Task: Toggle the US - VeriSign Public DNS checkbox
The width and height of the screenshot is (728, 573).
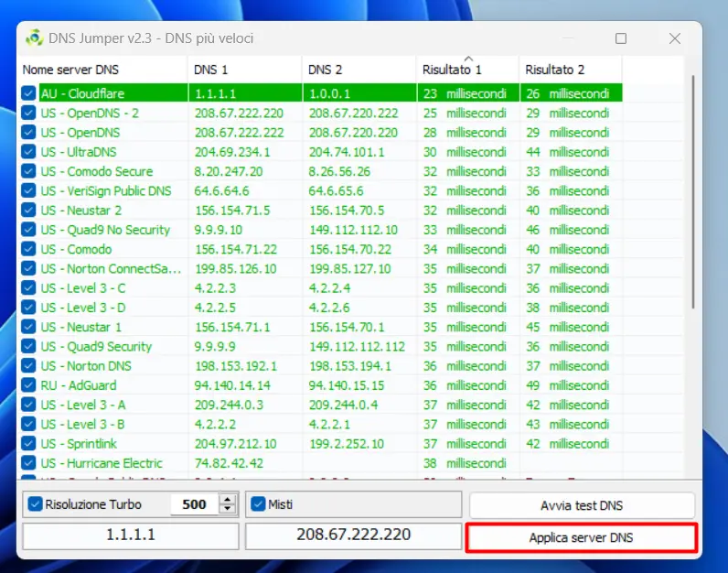Action: (x=28, y=191)
